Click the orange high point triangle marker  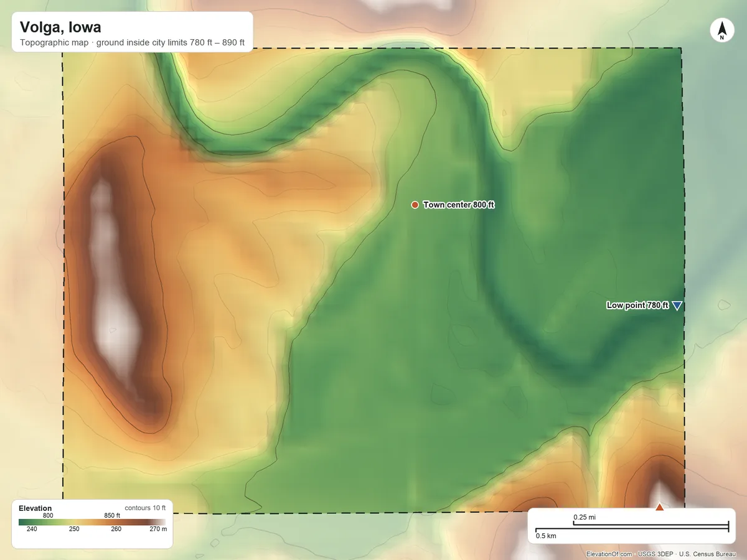[x=660, y=507]
